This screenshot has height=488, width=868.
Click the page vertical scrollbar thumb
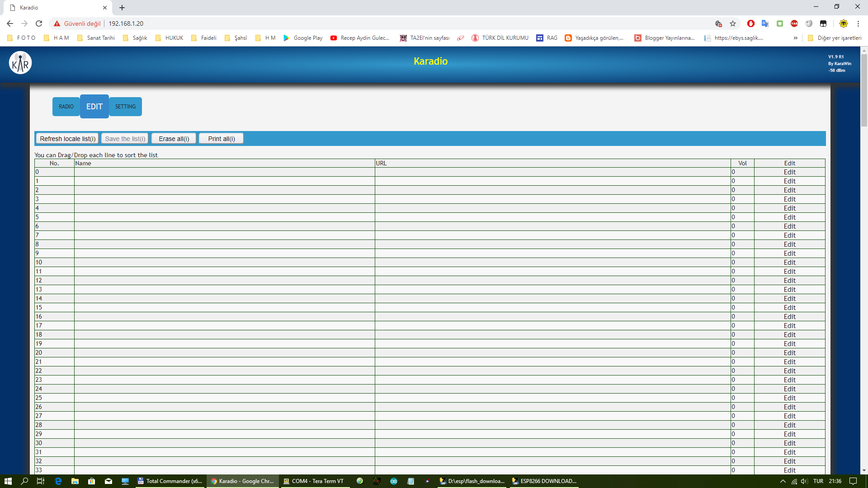click(x=864, y=90)
